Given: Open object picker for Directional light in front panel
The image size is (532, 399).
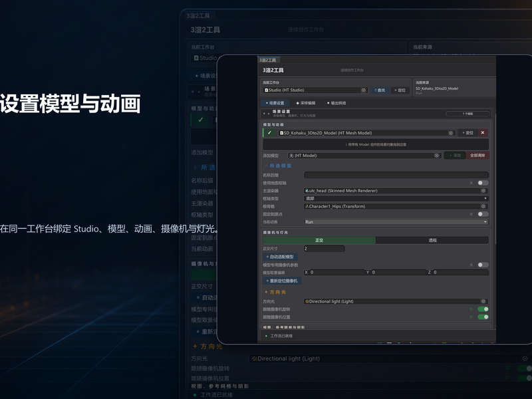Looking at the screenshot, I should [x=483, y=301].
